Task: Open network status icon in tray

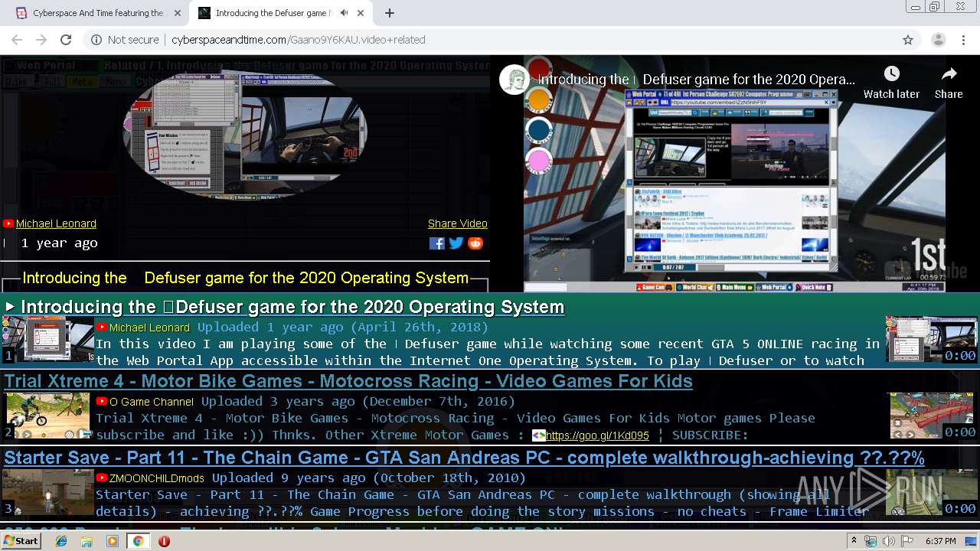Action: pyautogui.click(x=871, y=541)
